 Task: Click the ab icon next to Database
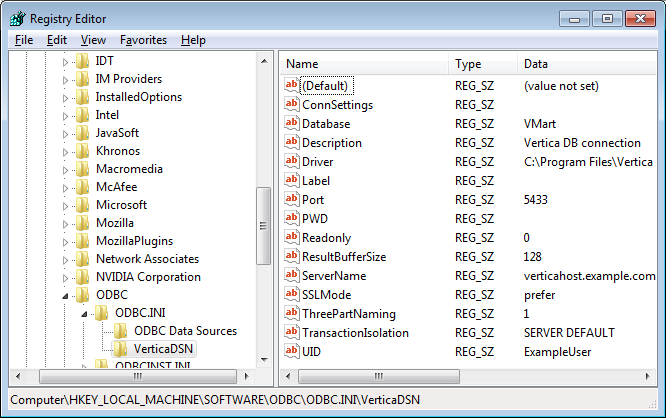pyautogui.click(x=292, y=124)
